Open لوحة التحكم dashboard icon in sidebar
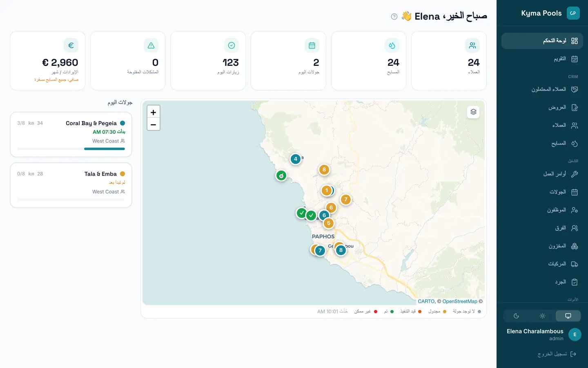 (575, 41)
